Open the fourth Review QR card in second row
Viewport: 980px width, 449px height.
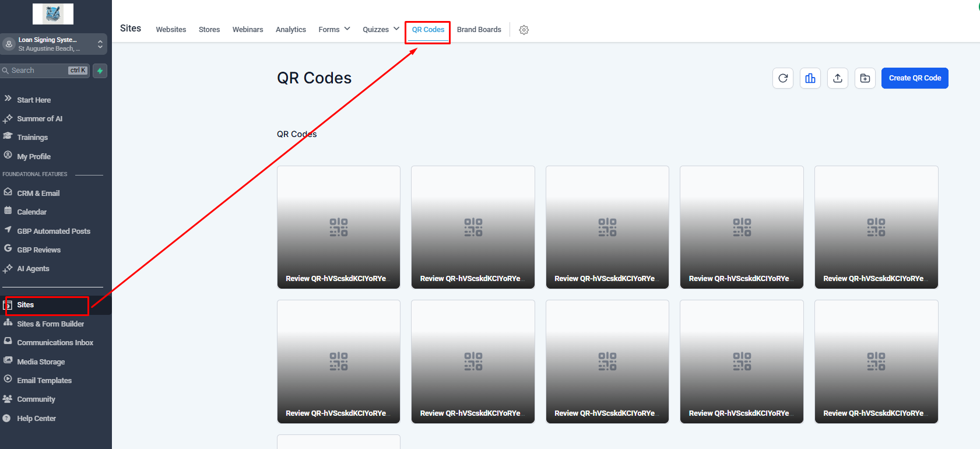pyautogui.click(x=742, y=362)
